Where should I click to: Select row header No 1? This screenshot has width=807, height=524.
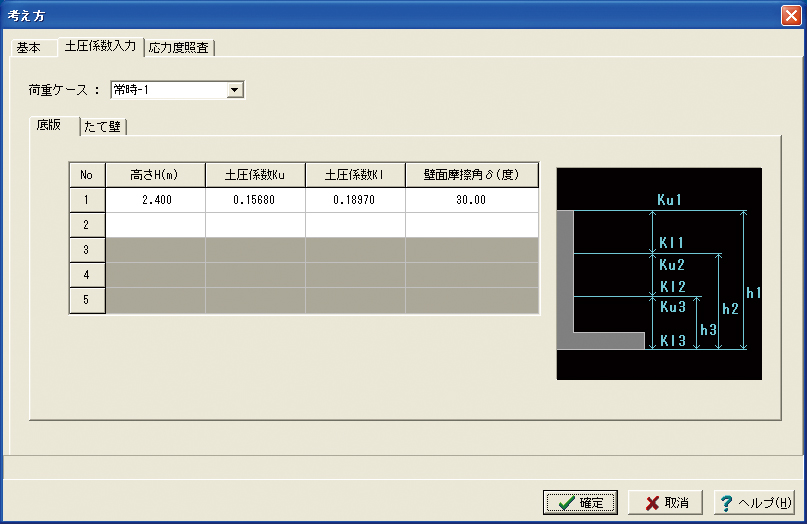tap(87, 200)
